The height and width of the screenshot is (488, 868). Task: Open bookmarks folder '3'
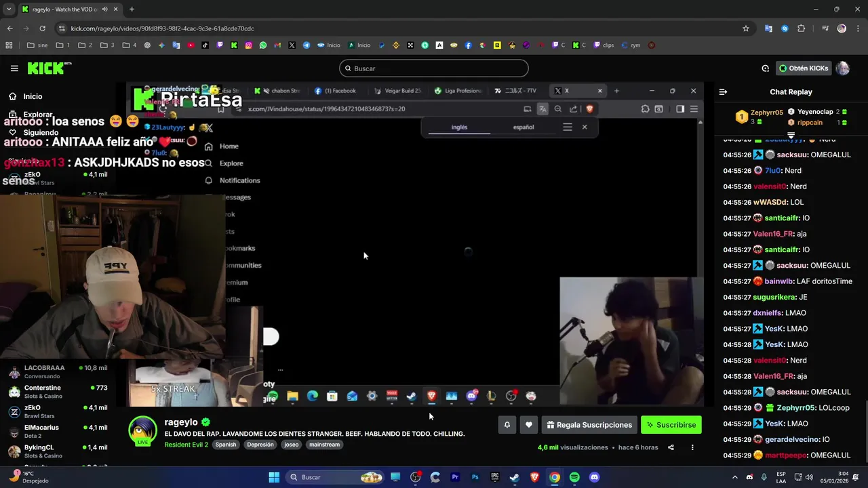[x=107, y=45]
